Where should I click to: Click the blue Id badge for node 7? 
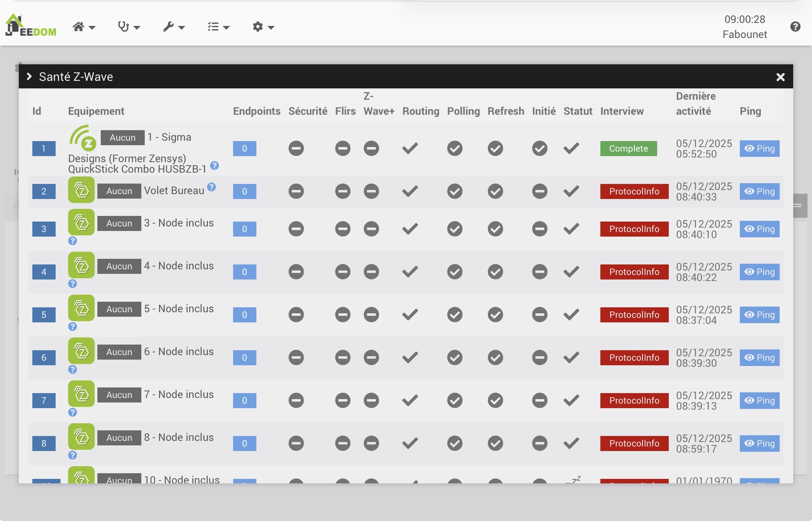44,400
